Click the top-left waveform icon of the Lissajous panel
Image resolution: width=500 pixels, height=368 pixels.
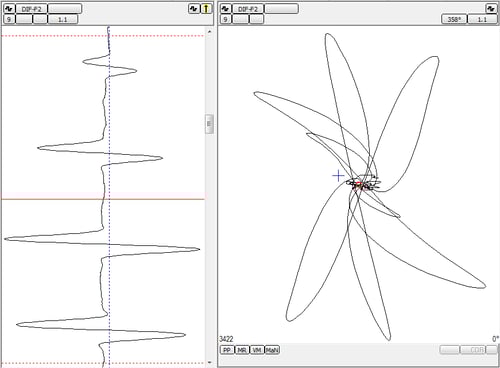[226, 9]
